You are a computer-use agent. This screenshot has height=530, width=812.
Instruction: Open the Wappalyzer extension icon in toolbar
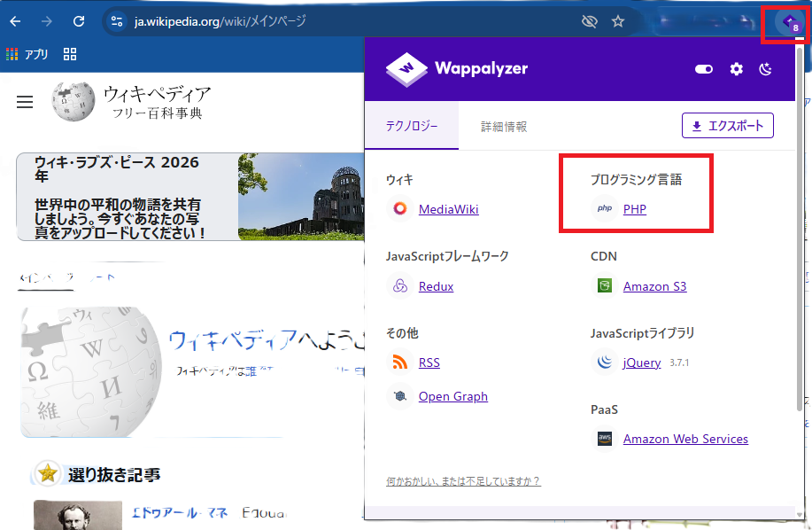point(789,23)
